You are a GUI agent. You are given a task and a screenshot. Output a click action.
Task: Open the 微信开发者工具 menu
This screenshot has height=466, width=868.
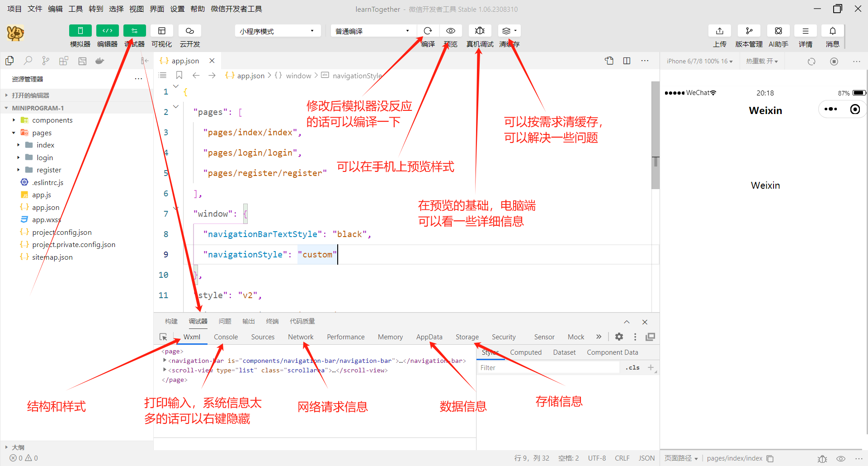pos(236,9)
